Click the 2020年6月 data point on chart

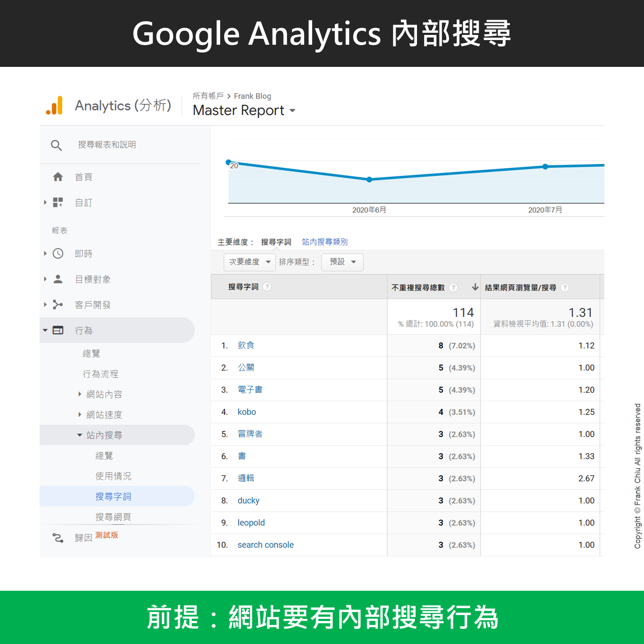pos(369,180)
